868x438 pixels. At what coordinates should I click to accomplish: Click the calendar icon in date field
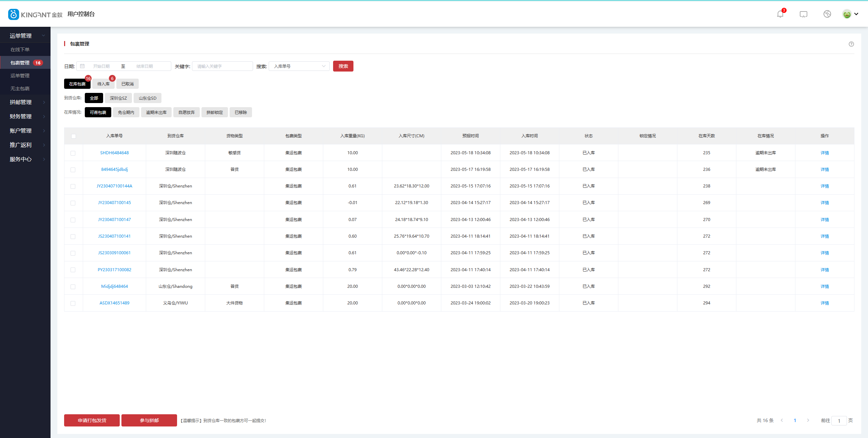click(82, 66)
